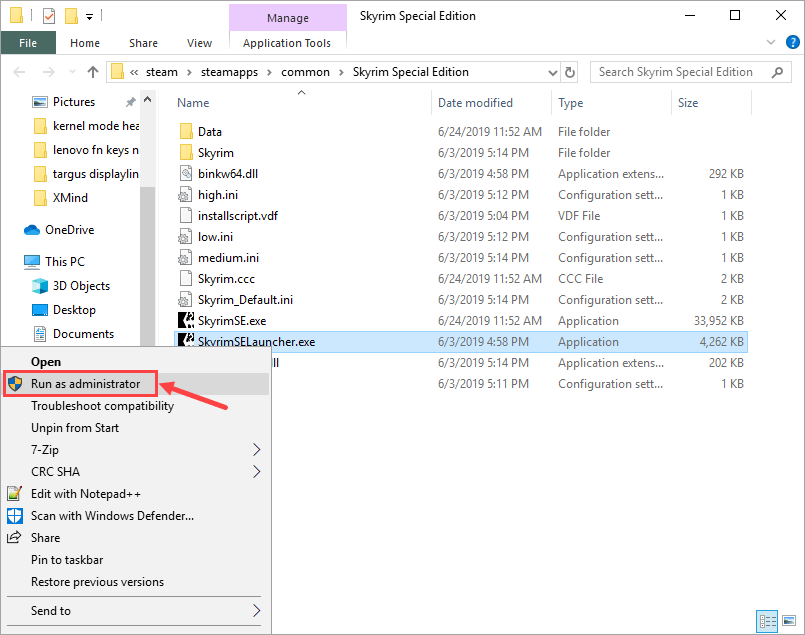Image resolution: width=805 pixels, height=635 pixels.
Task: Select the SkyrimSE.exe application icon
Action: (x=186, y=321)
